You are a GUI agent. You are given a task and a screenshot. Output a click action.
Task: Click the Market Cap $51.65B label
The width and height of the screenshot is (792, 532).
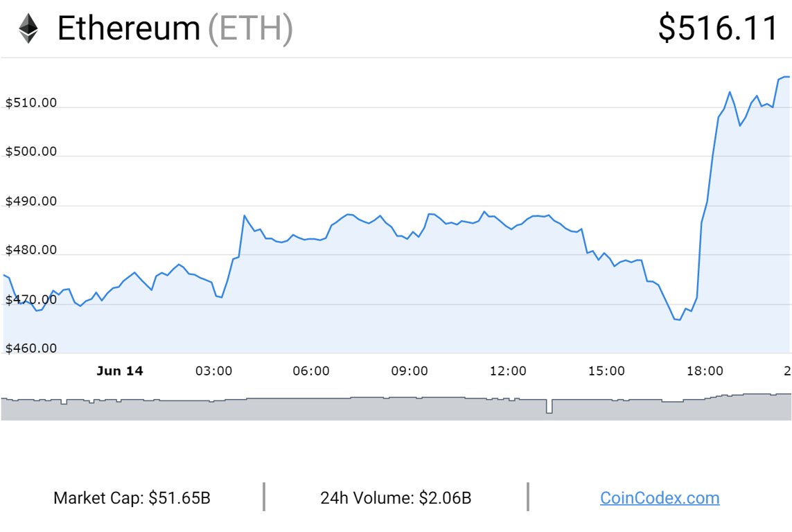coord(132,497)
